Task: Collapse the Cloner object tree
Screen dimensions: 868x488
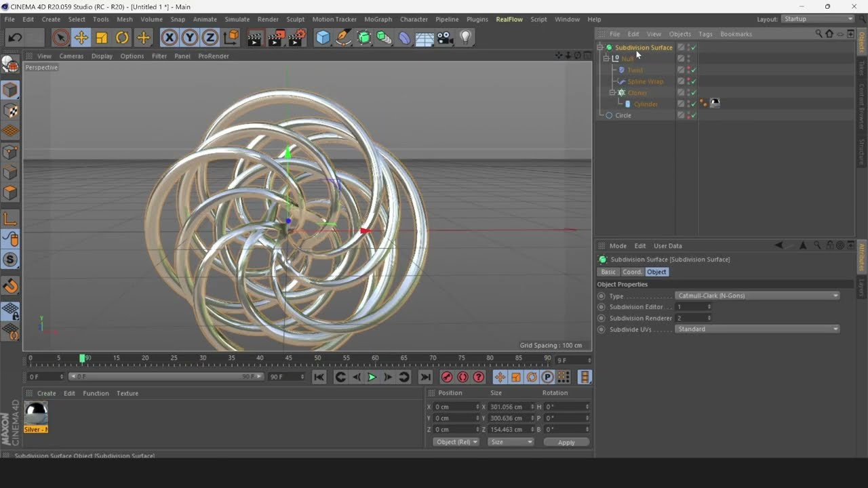Action: (x=612, y=92)
